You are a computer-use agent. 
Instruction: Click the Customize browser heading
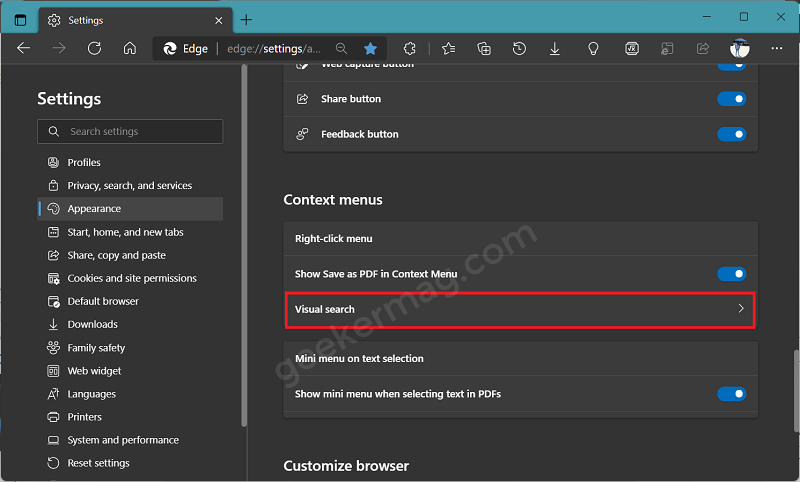point(346,466)
